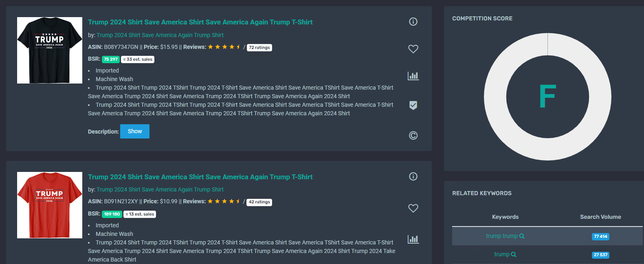Click the 'Machine Wash' bullet on the red shirt listing
Viewport: 644px width, 264px height.
[114, 234]
